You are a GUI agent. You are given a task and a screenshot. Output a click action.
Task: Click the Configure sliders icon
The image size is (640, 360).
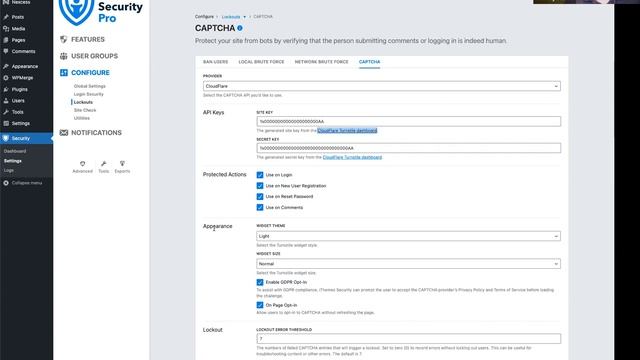(x=63, y=72)
